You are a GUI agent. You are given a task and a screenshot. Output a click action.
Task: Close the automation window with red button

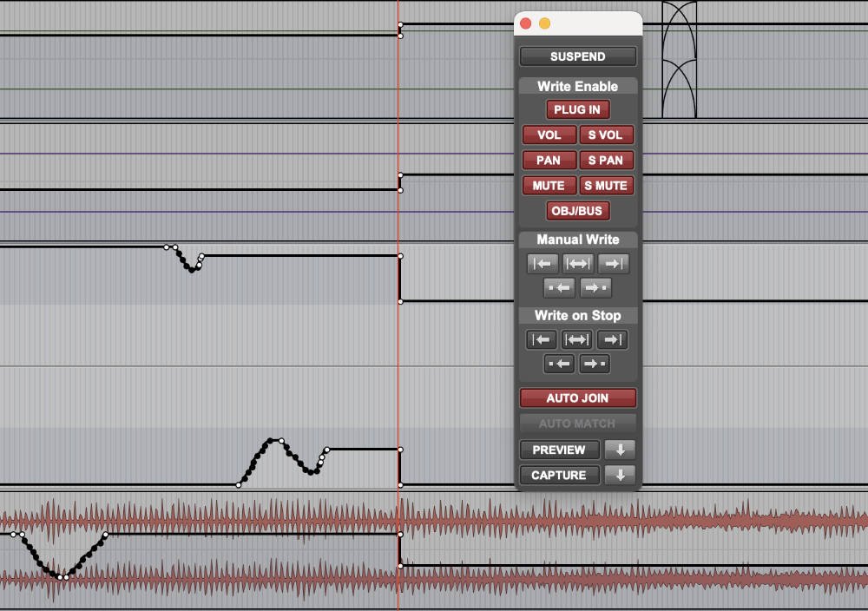click(x=526, y=23)
